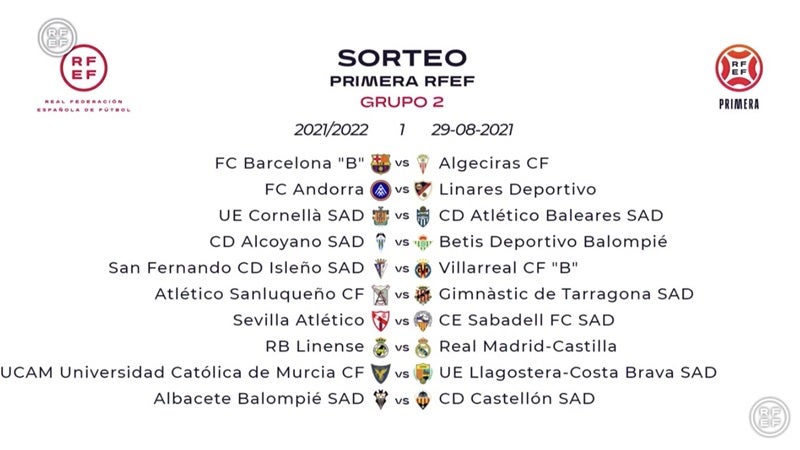Click the Primera RFEF logo top right
Screen dimensions: 800x450
(738, 74)
